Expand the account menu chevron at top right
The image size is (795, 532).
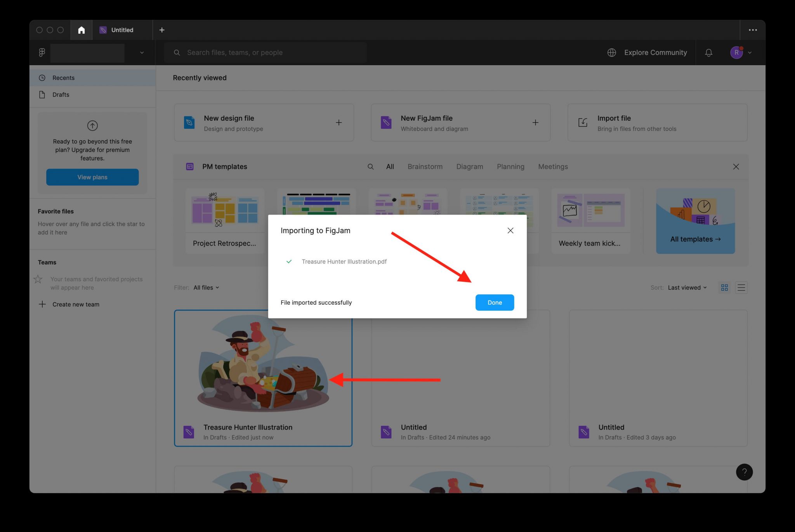(750, 52)
